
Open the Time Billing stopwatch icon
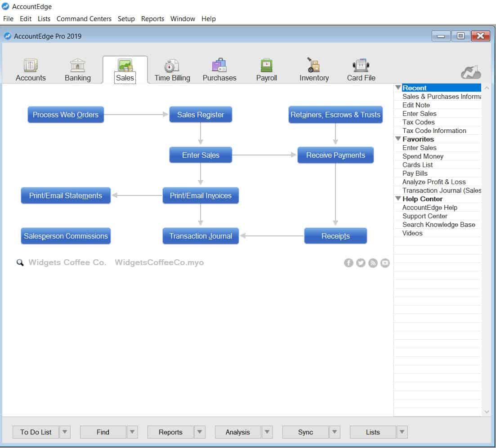[172, 66]
